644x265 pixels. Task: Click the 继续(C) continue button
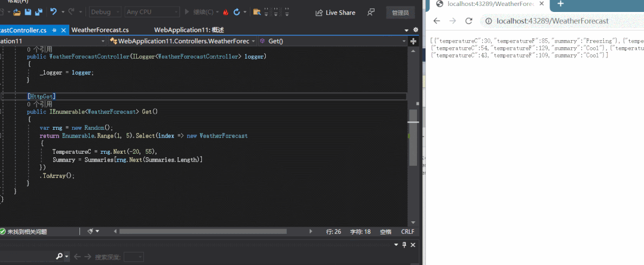click(x=199, y=12)
